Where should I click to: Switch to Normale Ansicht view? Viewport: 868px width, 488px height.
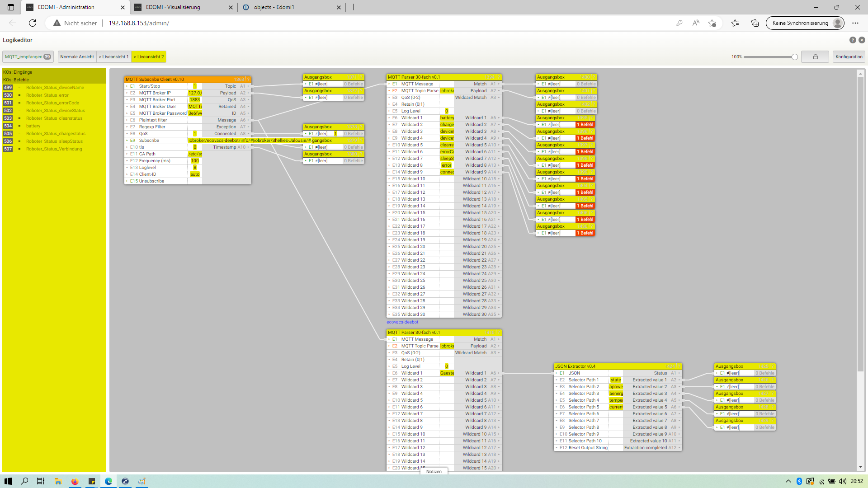(x=77, y=57)
